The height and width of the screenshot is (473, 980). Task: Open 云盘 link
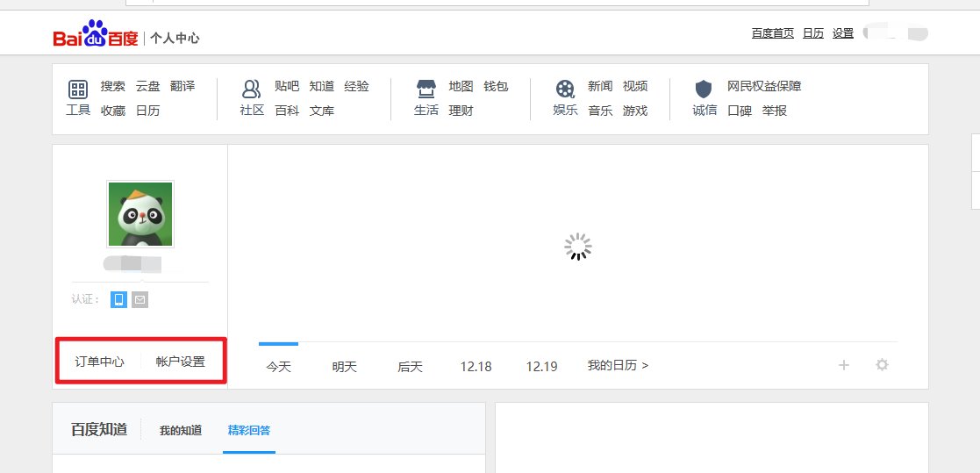tap(148, 86)
